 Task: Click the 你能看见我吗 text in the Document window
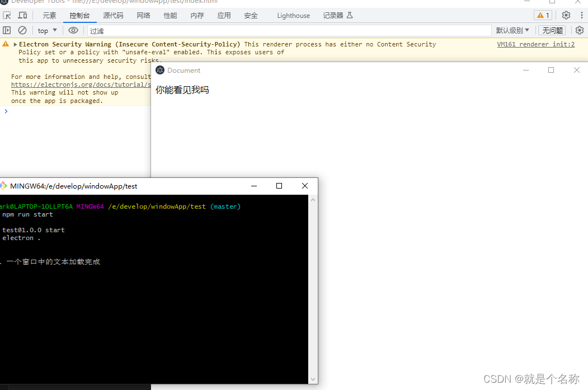coord(182,90)
